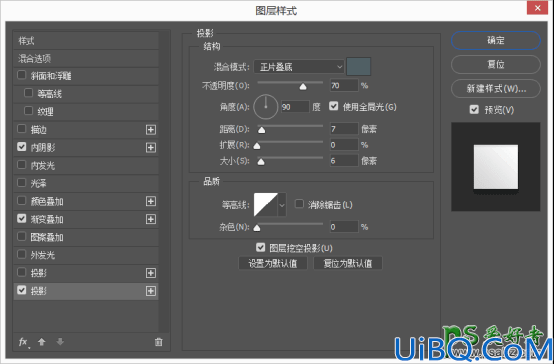The image size is (554, 364).
Task: Click opacity value field showing 70
Action: click(x=344, y=86)
